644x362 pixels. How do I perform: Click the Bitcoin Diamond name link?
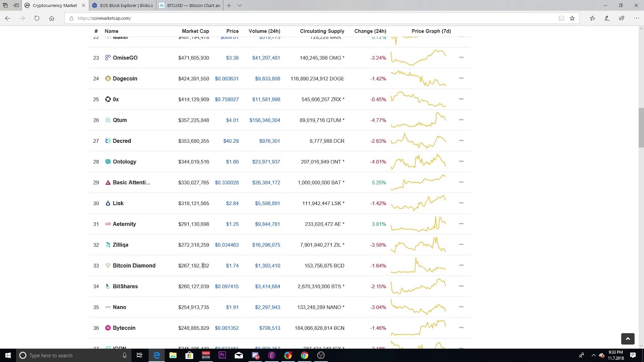(x=134, y=265)
